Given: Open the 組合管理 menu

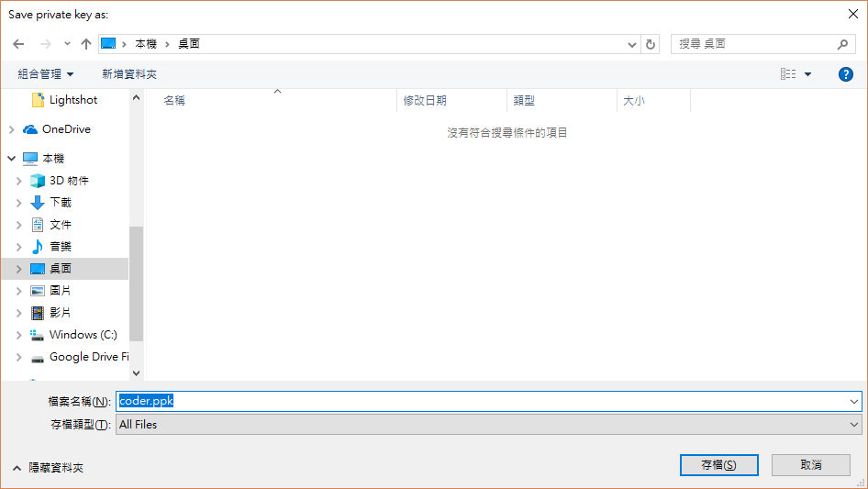Looking at the screenshot, I should point(46,74).
